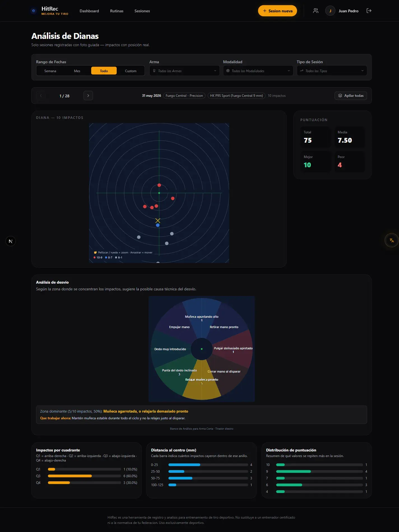Select the Custom date range option
Viewport: 399px width, 532px height.
coord(131,71)
